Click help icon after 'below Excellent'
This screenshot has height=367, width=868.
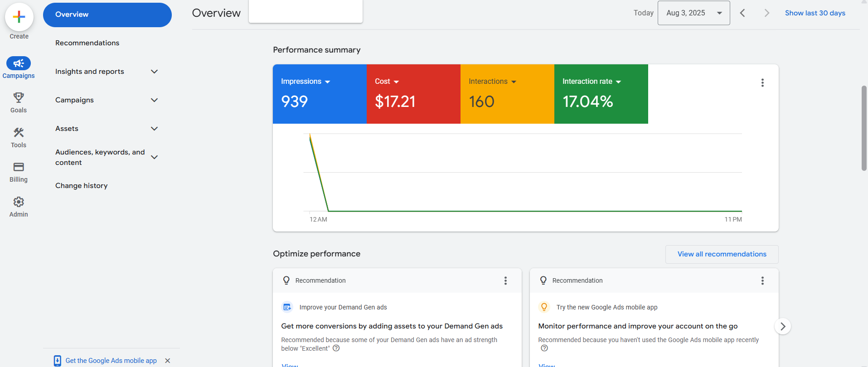(x=336, y=348)
